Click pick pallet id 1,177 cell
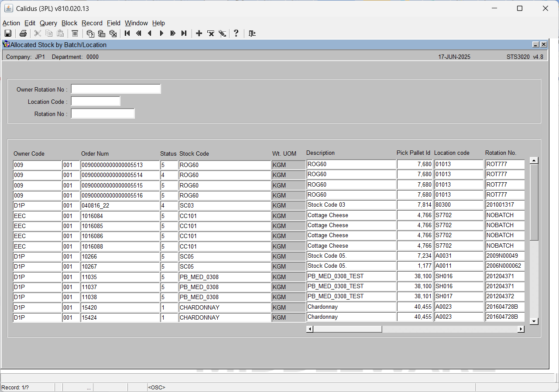 click(415, 266)
